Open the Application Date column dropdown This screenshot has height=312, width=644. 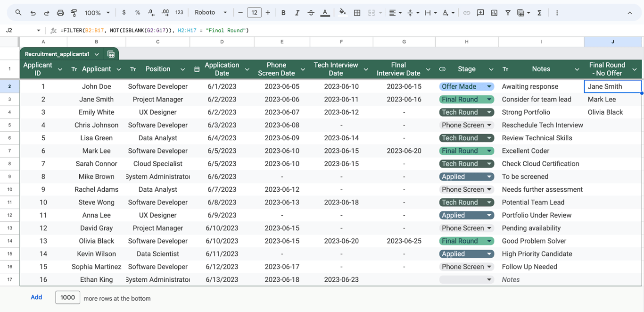[x=247, y=69]
